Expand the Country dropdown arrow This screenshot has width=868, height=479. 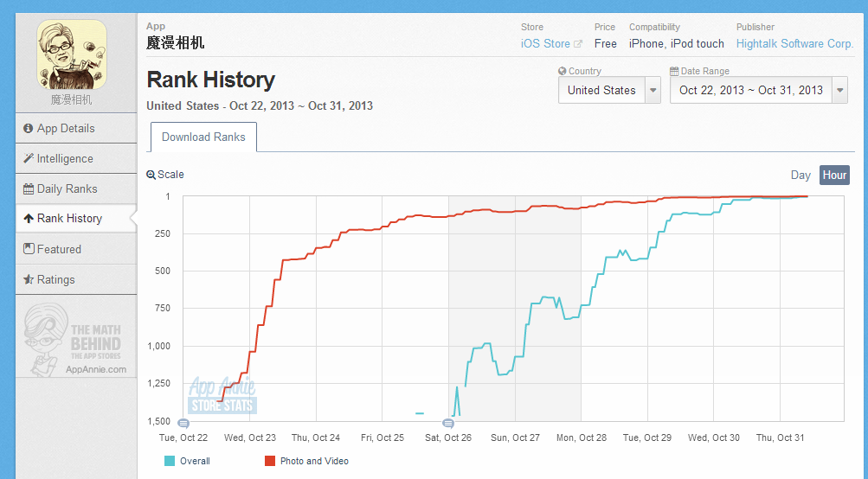653,90
